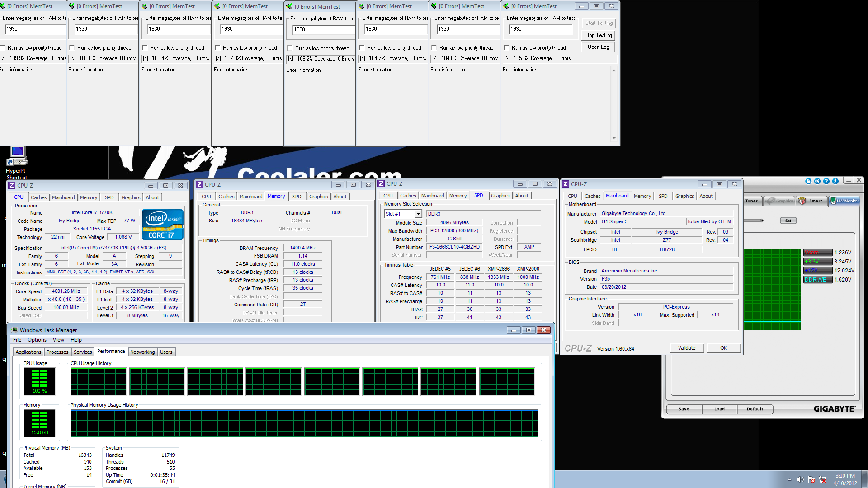Click the Part Number field F3-2666CL10-4GBZHD

tap(454, 247)
